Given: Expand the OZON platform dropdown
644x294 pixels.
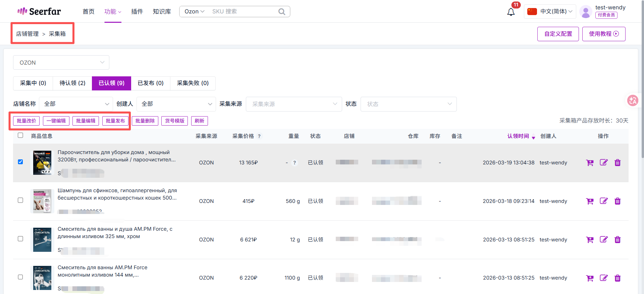Looking at the screenshot, I should coord(61,63).
